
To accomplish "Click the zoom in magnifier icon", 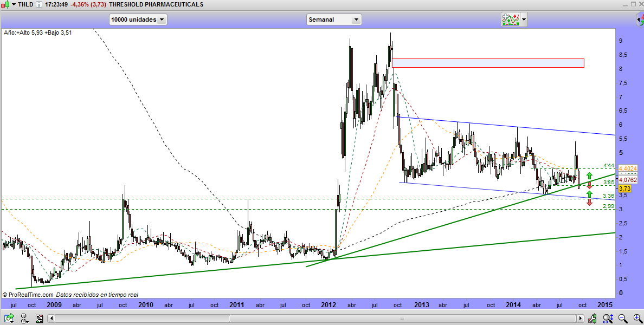I will 638,318.
